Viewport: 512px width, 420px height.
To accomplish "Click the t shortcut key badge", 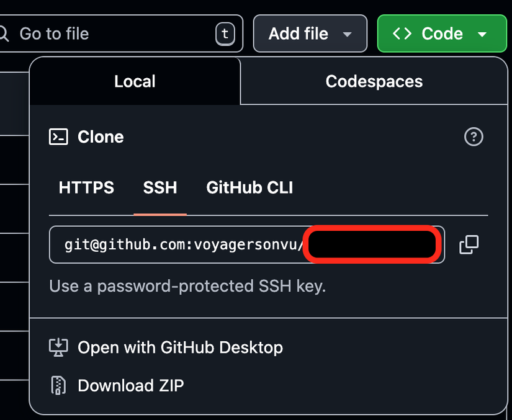I will tap(225, 34).
